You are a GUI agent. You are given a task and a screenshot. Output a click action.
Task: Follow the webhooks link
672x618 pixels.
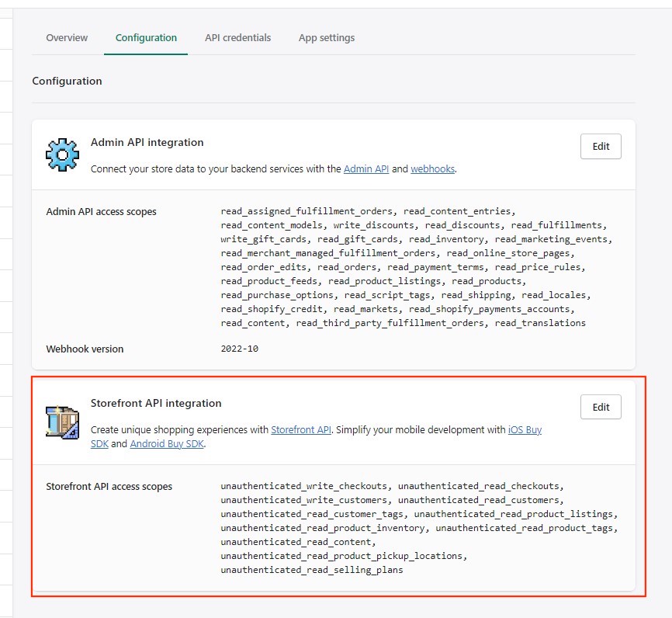[x=432, y=168]
